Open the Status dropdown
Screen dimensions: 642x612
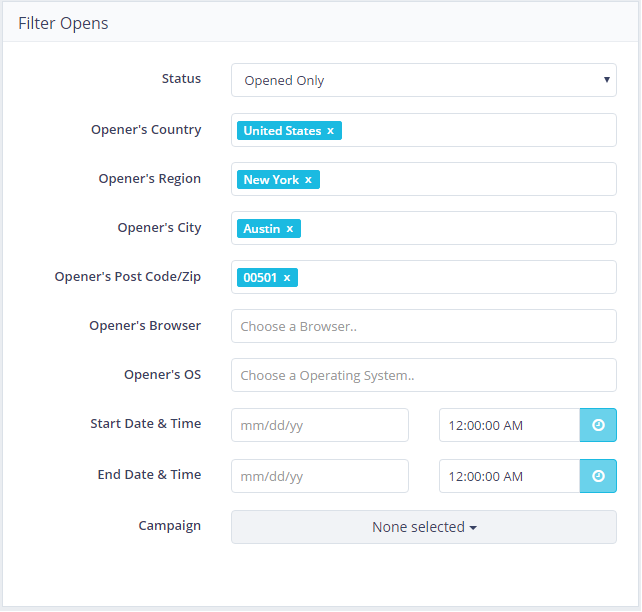click(423, 81)
